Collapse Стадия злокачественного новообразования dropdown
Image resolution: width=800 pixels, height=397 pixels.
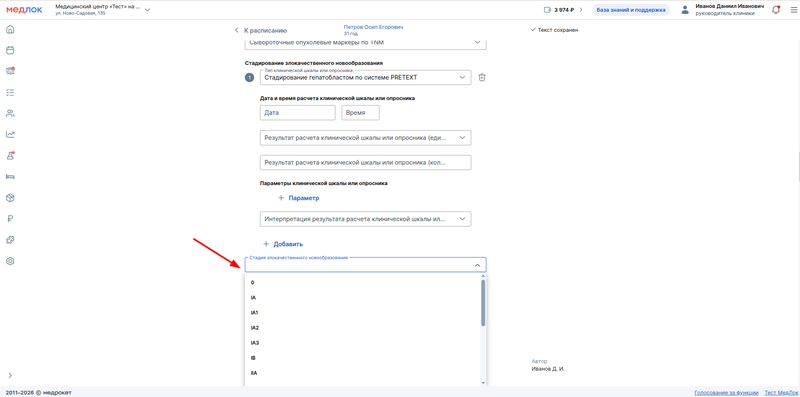point(477,265)
